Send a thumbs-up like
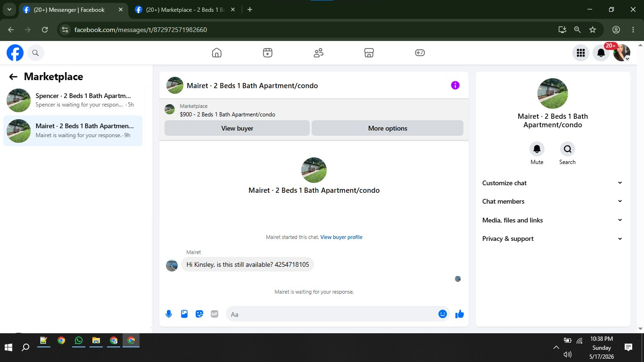The width and height of the screenshot is (644, 362). [460, 314]
